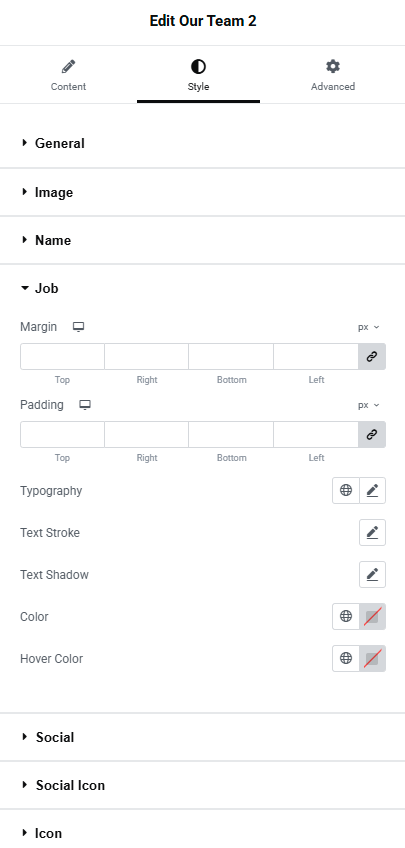Click the Margin Top input field

click(62, 357)
